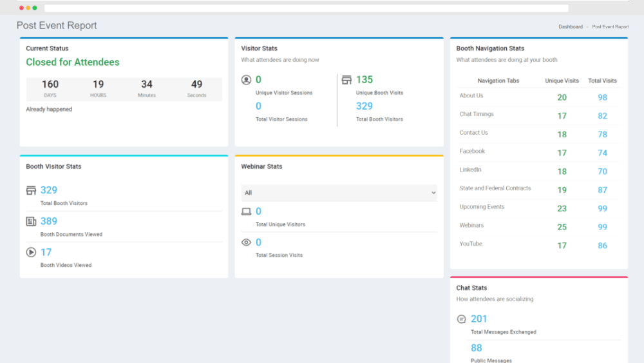The width and height of the screenshot is (644, 363).
Task: Select the About Us navigation tab row
Action: click(x=471, y=96)
